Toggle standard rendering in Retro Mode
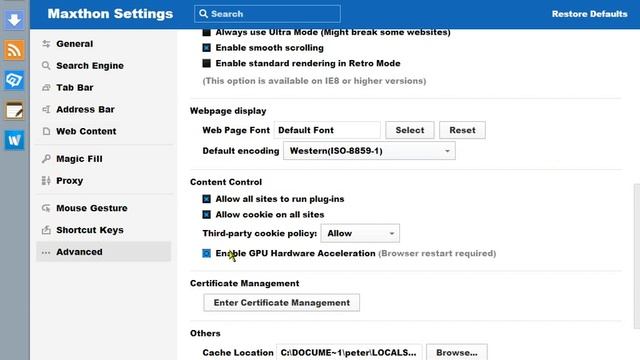This screenshot has height=360, width=640. tap(207, 63)
